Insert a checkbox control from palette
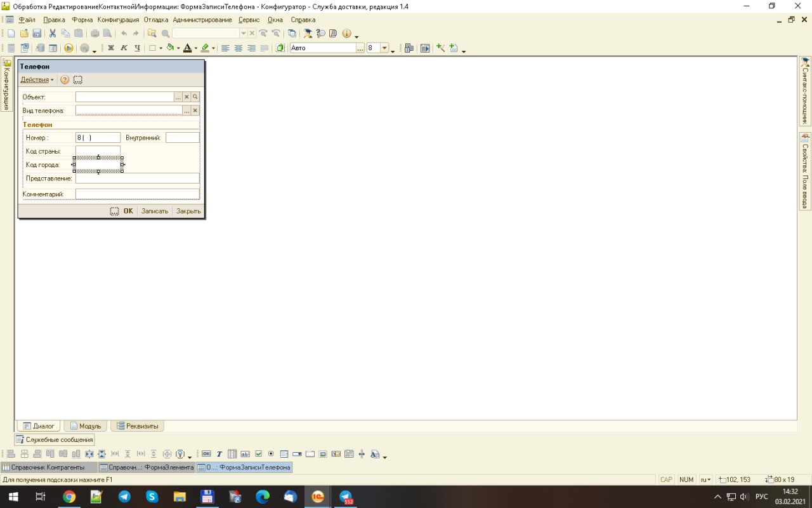The width and height of the screenshot is (812, 508). pyautogui.click(x=258, y=454)
